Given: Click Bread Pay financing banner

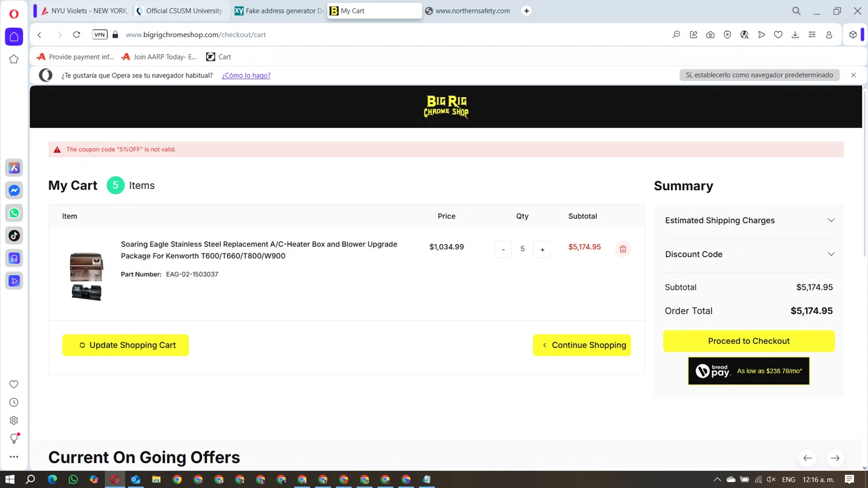Looking at the screenshot, I should pos(749,371).
